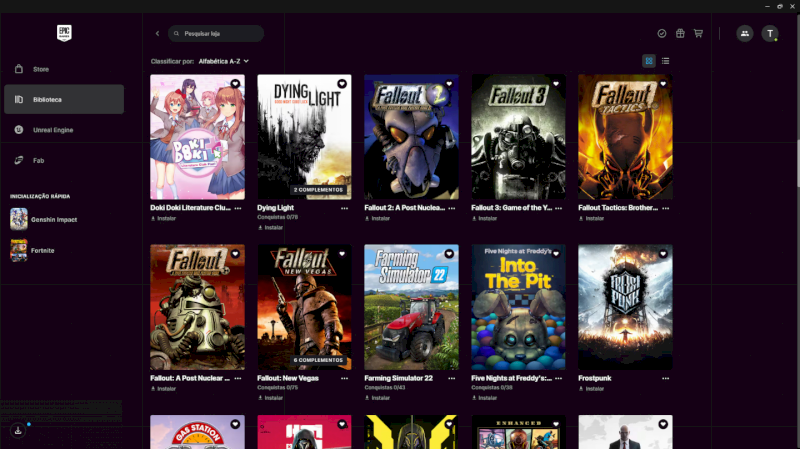The image size is (800, 449).
Task: Toggle favorite heart on Fallout 3 cover
Action: tap(556, 84)
